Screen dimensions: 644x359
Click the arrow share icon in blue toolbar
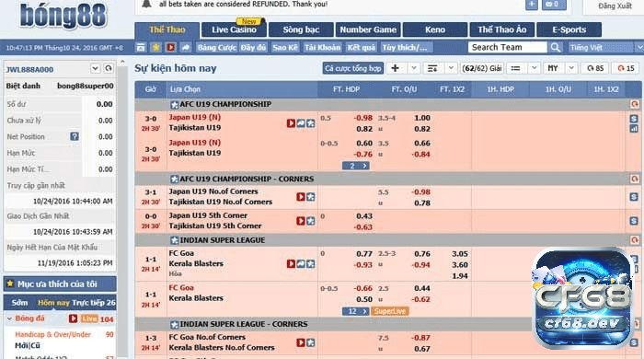(185, 47)
